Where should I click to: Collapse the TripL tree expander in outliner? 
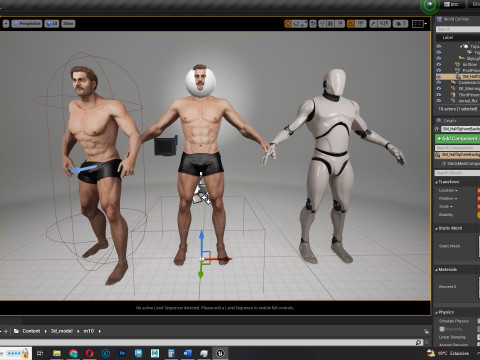[x=462, y=46]
